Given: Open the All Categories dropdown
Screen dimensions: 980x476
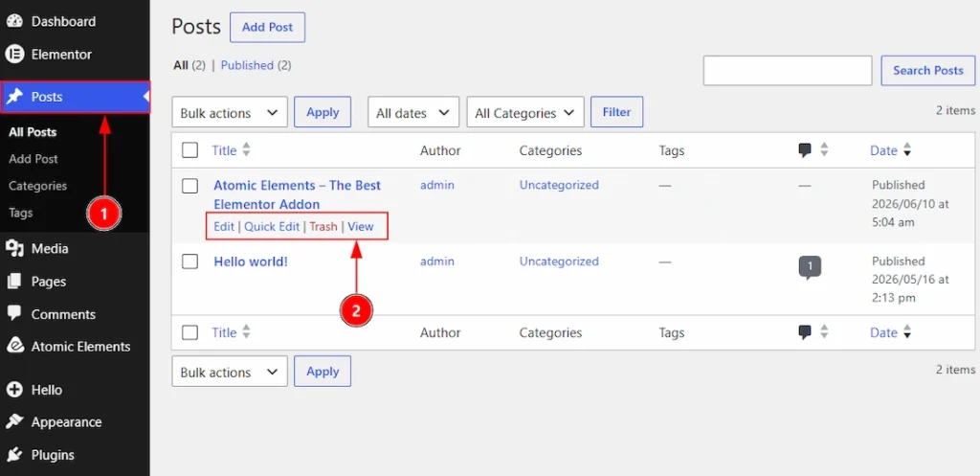Looking at the screenshot, I should 525,113.
